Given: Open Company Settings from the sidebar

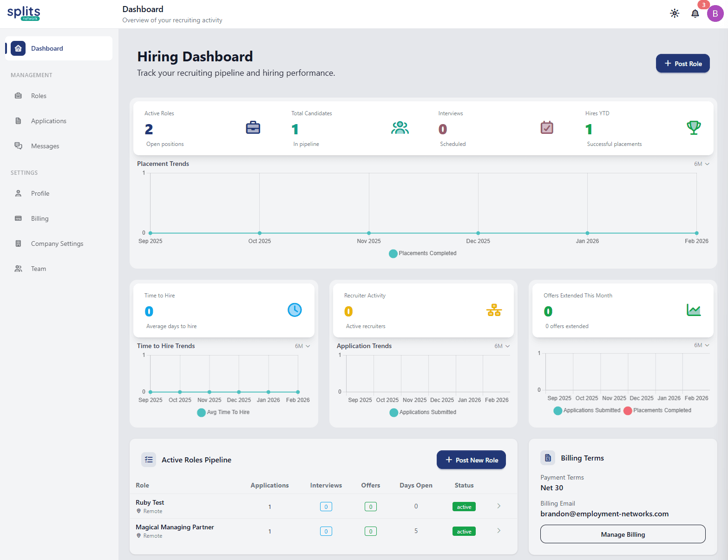Looking at the screenshot, I should 19,244.
